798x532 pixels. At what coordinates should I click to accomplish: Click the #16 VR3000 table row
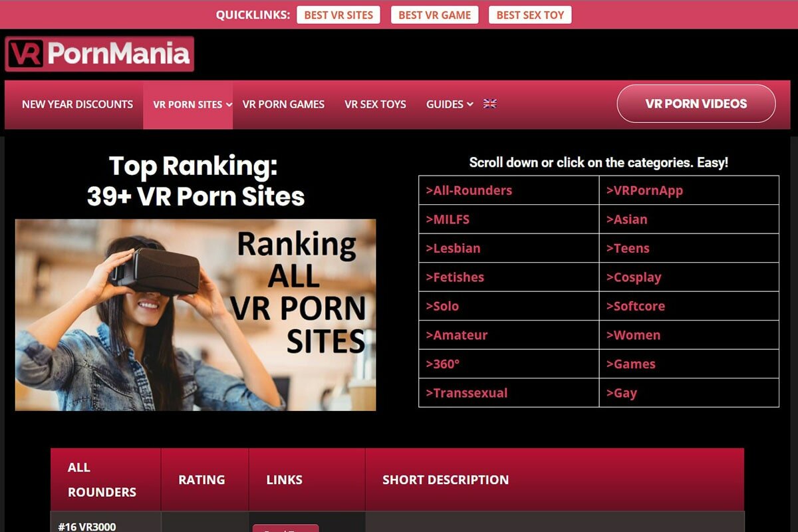pyautogui.click(x=397, y=522)
